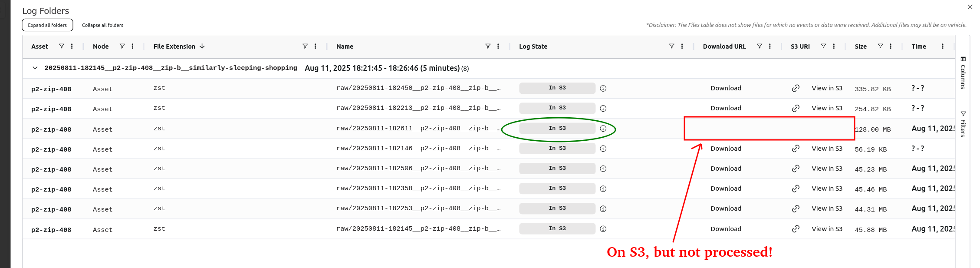Click In S3 badge for 182450 file
Viewport: 980px width, 268px height.
(557, 88)
